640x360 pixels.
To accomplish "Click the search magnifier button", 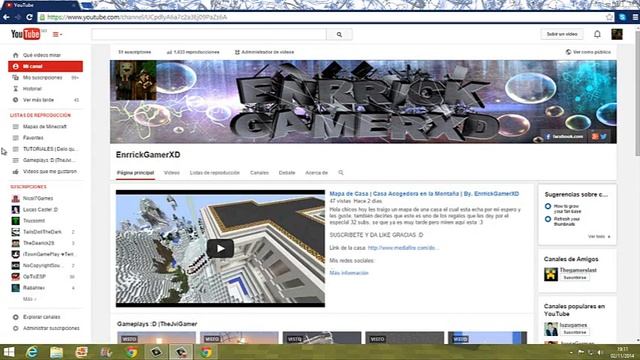I will click(x=339, y=35).
